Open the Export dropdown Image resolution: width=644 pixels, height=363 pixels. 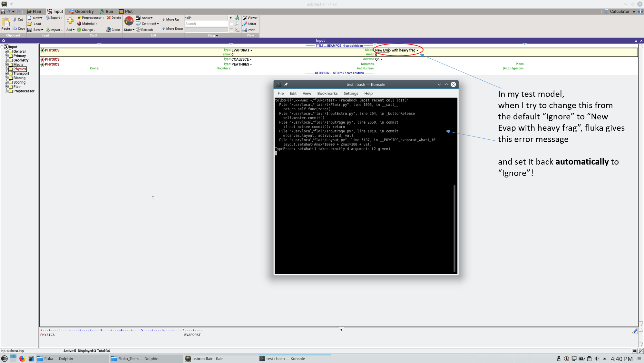[54, 18]
